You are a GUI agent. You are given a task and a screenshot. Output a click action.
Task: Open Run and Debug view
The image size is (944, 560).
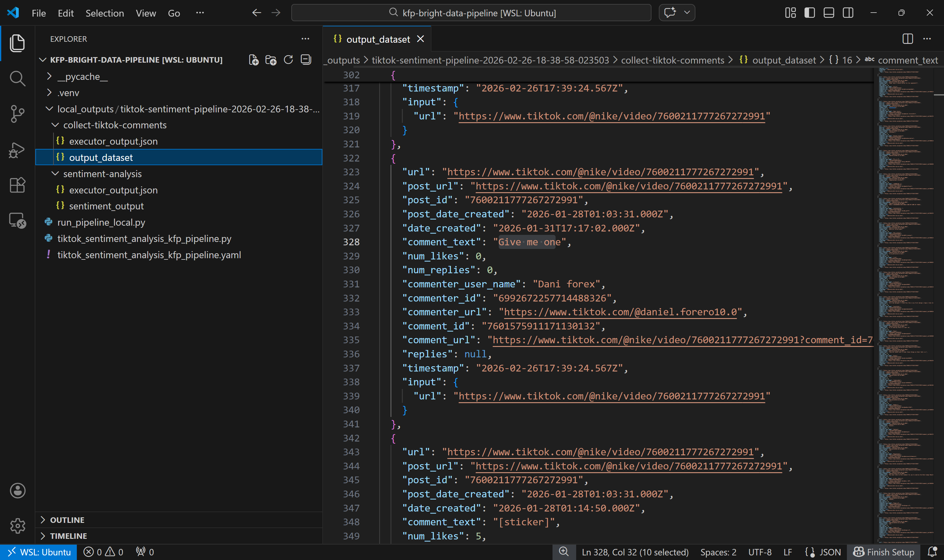pos(17,150)
